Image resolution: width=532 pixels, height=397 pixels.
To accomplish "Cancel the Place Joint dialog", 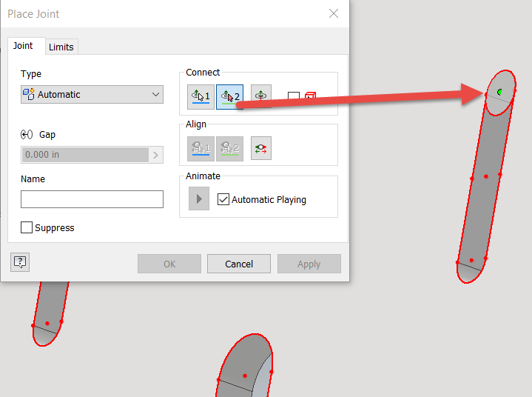I will click(239, 264).
